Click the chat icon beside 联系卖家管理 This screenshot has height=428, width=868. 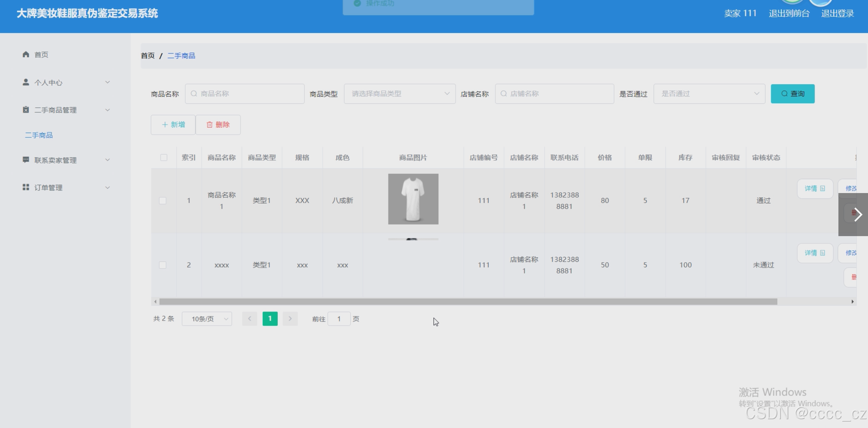[26, 160]
